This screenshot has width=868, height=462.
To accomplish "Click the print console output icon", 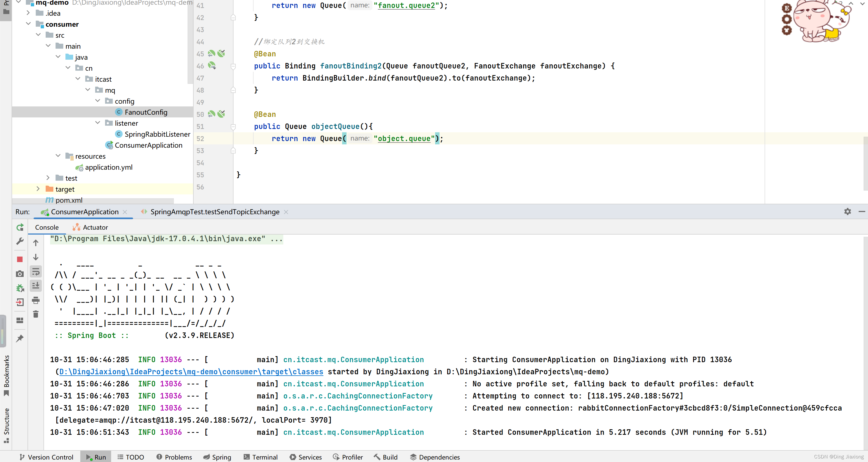I will pyautogui.click(x=36, y=300).
